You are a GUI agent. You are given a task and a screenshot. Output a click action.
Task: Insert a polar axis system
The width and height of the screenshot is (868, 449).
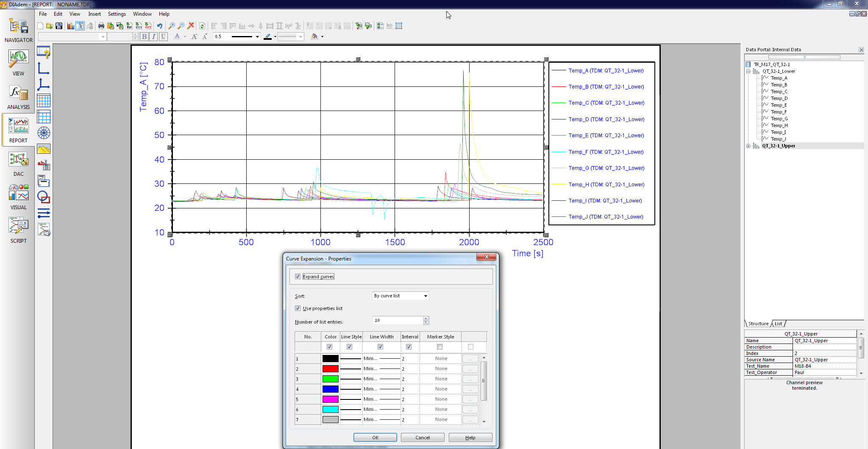44,133
